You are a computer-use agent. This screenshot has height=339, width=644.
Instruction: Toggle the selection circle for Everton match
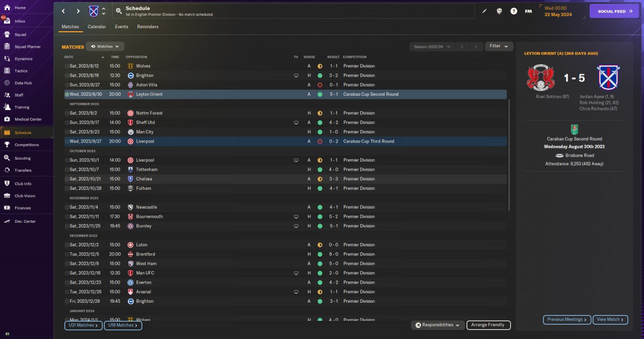pos(67,283)
